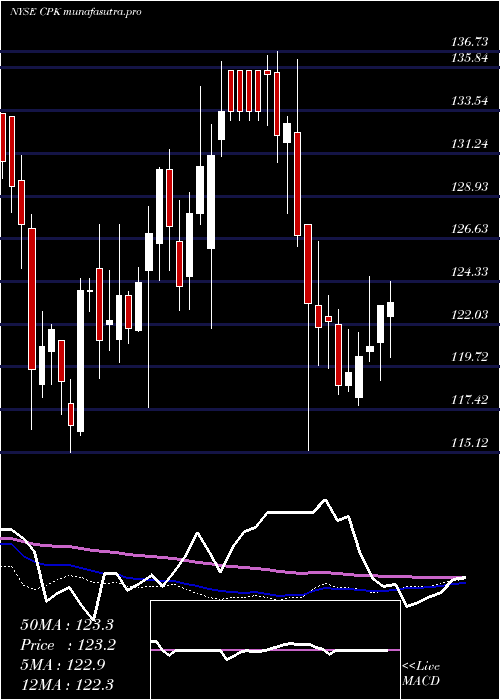Click the 128.93 price level label

click(470, 187)
